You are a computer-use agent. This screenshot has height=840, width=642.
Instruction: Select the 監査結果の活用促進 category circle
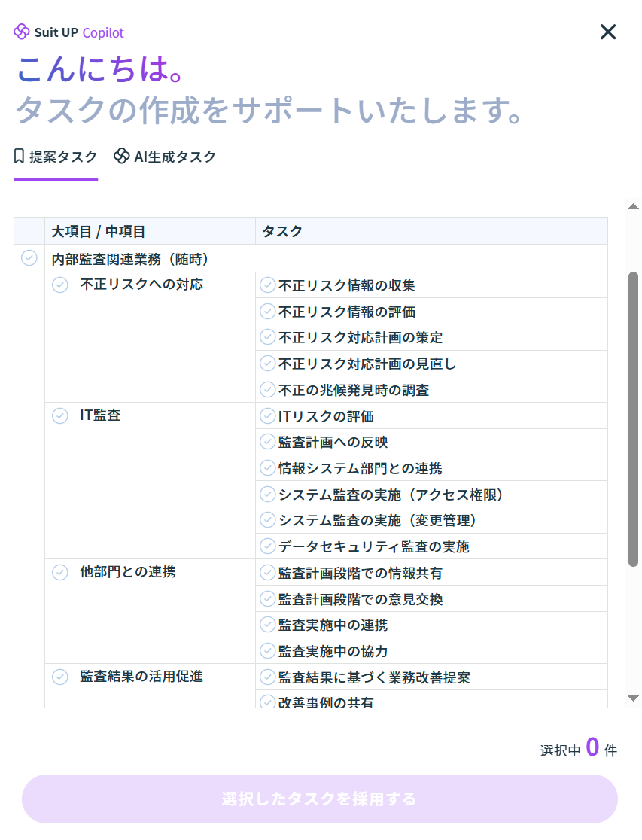coord(60,677)
